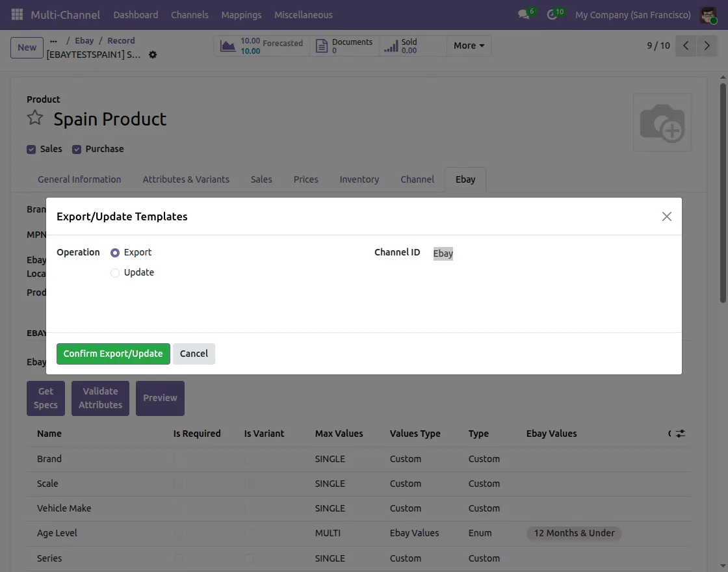Go to the next record arrow

coord(707,45)
